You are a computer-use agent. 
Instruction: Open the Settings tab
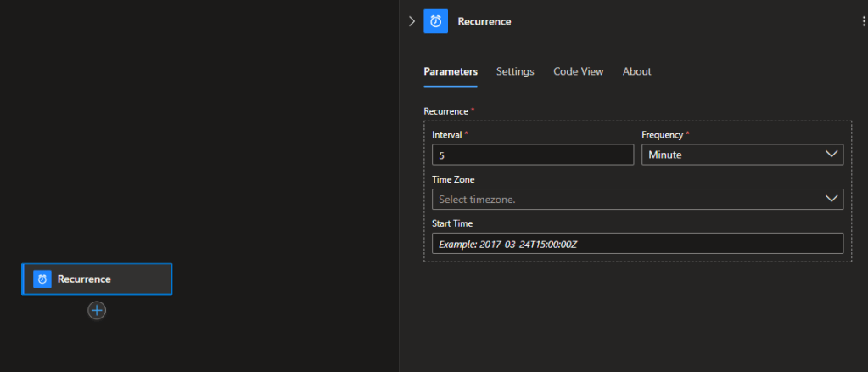pyautogui.click(x=515, y=71)
